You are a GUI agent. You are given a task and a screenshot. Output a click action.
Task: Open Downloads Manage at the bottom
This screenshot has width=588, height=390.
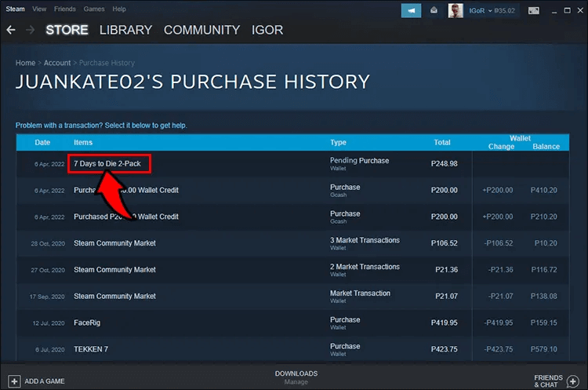click(x=296, y=377)
